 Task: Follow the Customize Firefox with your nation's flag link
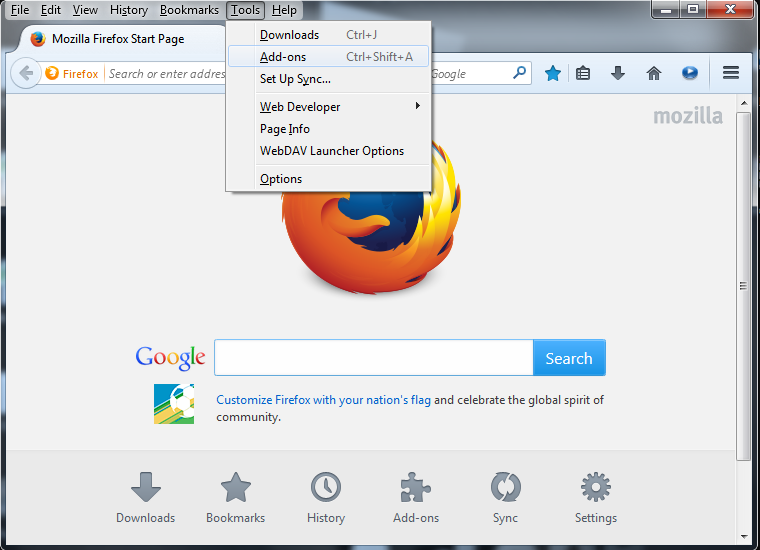tap(323, 400)
